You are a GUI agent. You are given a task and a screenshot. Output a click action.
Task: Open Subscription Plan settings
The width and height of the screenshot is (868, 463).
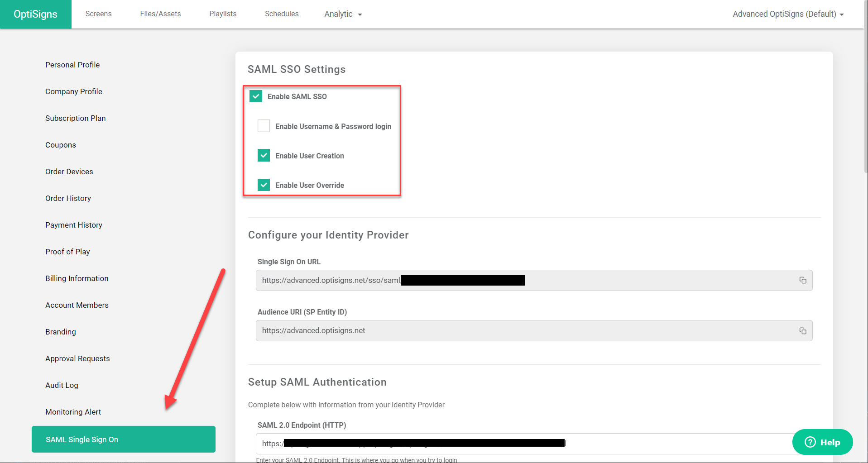click(x=76, y=118)
